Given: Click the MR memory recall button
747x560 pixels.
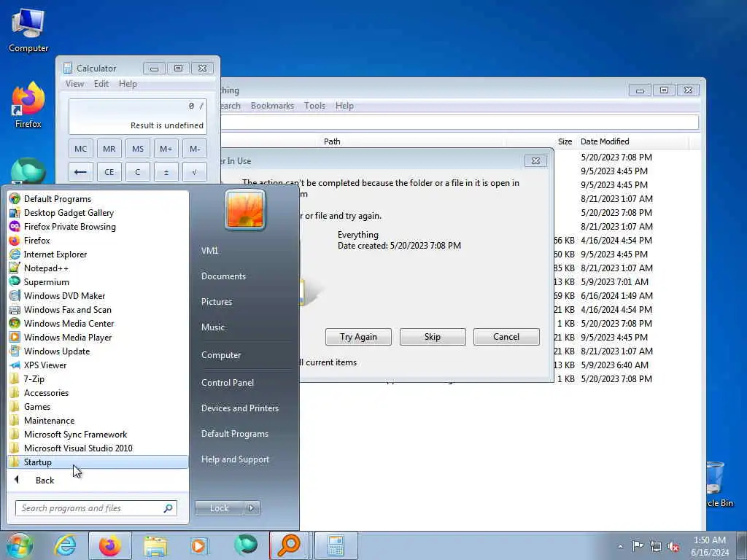Looking at the screenshot, I should [x=109, y=149].
